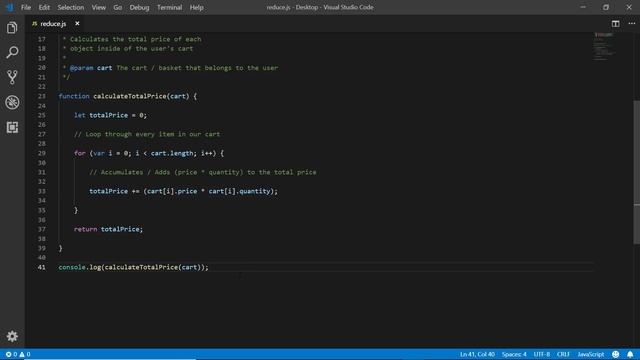The width and height of the screenshot is (640, 360).
Task: Open the More Actions ellipsis menu
Action: pos(631,24)
